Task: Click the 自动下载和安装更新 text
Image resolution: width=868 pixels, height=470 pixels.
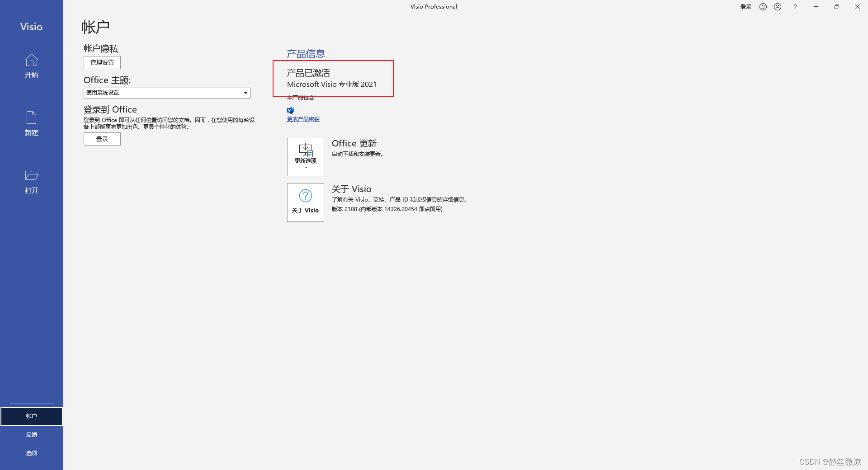Action: [x=358, y=154]
